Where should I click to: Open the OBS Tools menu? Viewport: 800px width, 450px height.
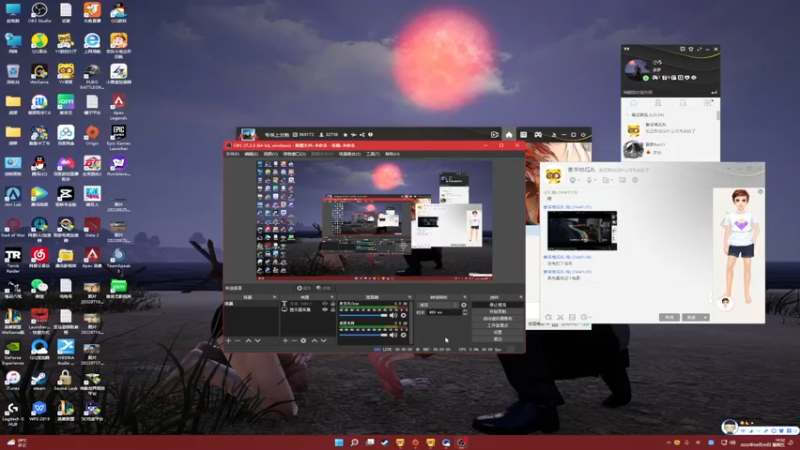coord(373,154)
